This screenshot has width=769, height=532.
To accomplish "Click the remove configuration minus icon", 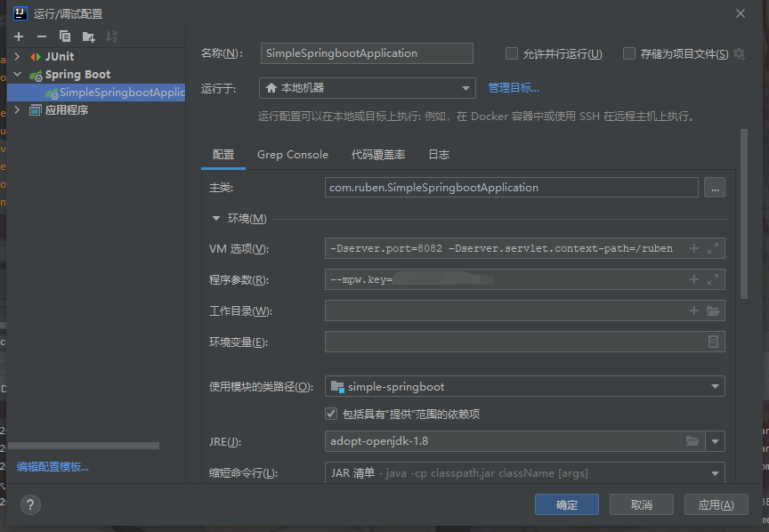I will tap(41, 36).
